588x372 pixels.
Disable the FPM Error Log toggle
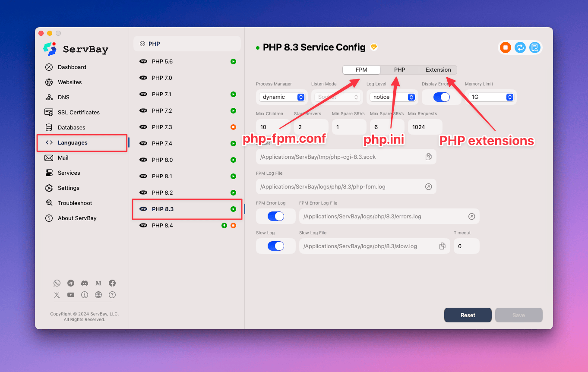[275, 216]
